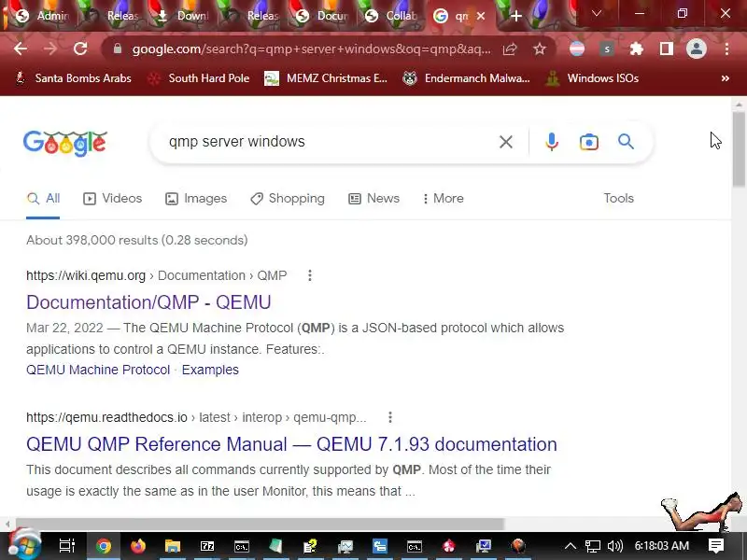This screenshot has height=560, width=747.
Task: Bookmark this page with the star icon
Action: pyautogui.click(x=540, y=49)
